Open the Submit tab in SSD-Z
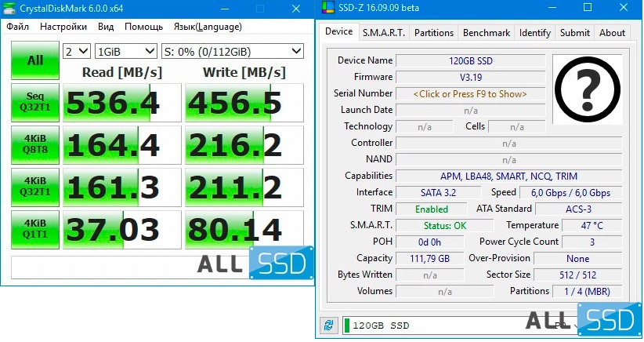 (x=574, y=33)
